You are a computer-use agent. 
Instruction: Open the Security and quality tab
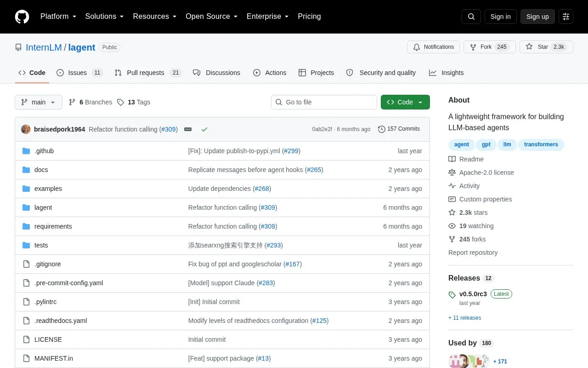(381, 73)
